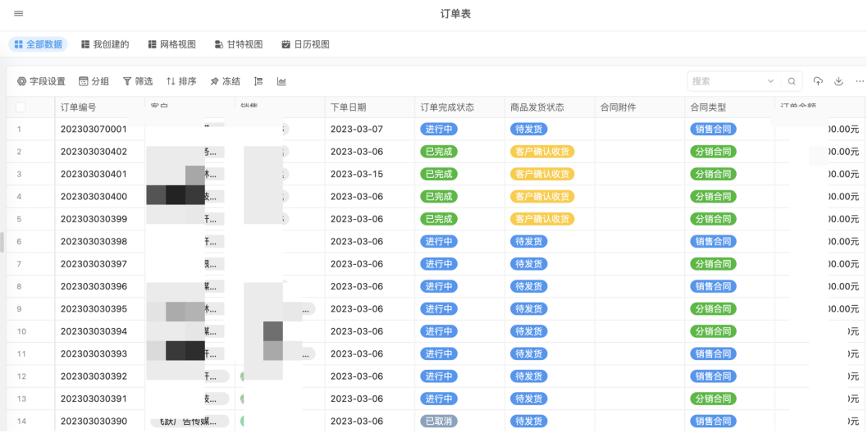Viewport: 868px width, 433px height.
Task: Open the chart statistics icon
Action: click(x=281, y=81)
